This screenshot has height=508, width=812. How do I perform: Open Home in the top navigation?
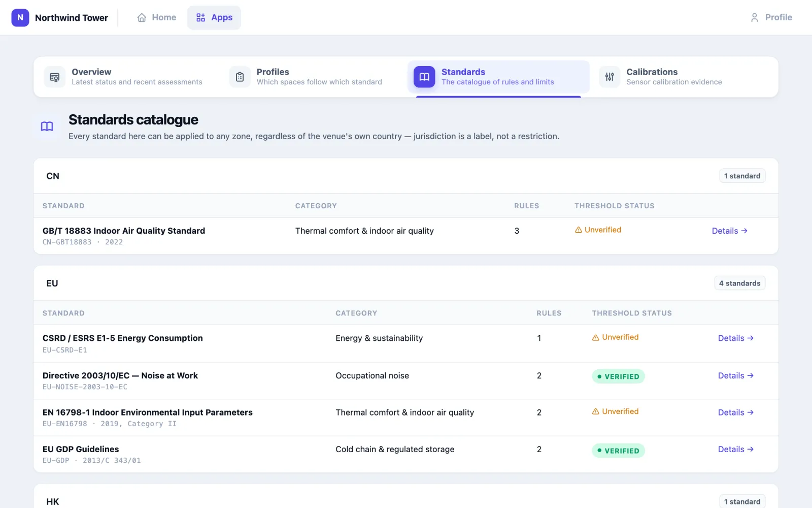coord(157,18)
